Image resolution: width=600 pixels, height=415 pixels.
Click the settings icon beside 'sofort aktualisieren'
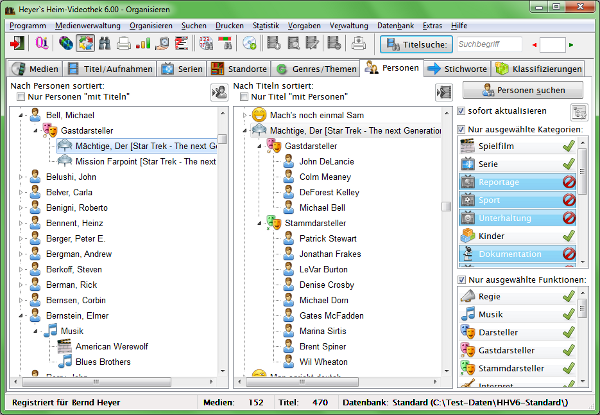pos(579,111)
